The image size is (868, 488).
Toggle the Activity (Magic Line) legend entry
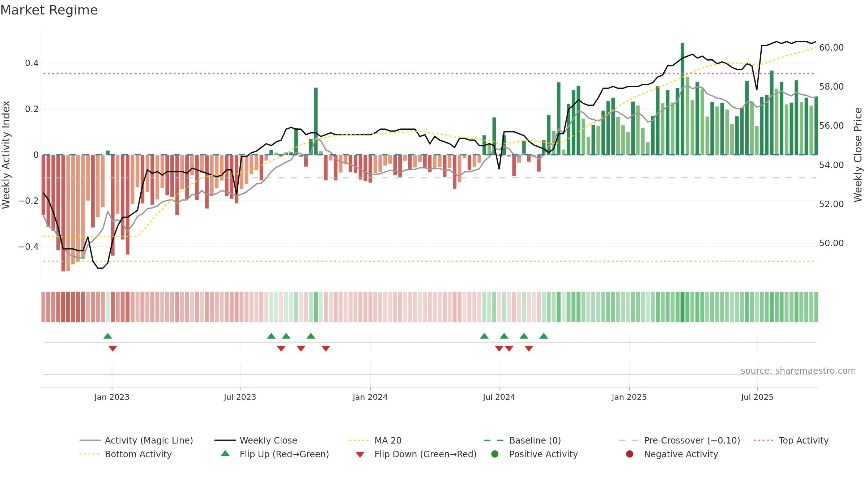coord(136,440)
